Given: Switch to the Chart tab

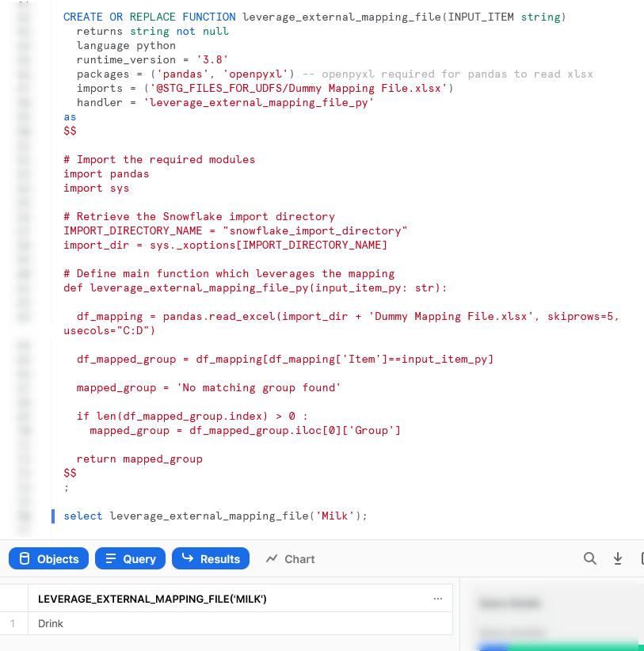Looking at the screenshot, I should pyautogui.click(x=290, y=558).
